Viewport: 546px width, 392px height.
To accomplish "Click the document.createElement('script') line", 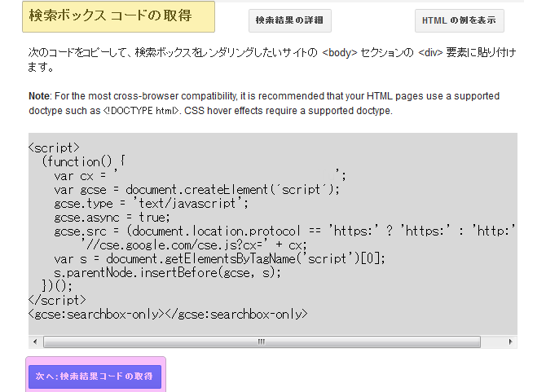I will click(196, 190).
